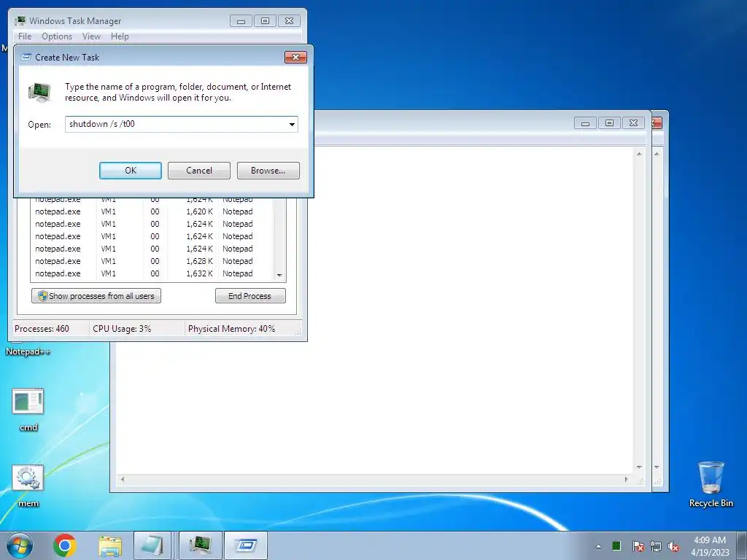Screen dimensions: 747x560
Task: Click Task Manager title bar icon
Action: [x=20, y=21]
